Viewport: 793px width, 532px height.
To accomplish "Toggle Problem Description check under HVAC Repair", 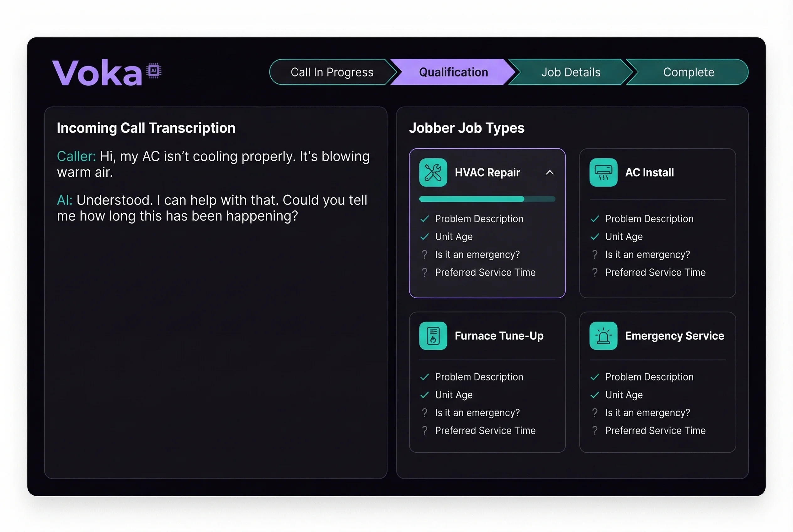I will tap(424, 219).
